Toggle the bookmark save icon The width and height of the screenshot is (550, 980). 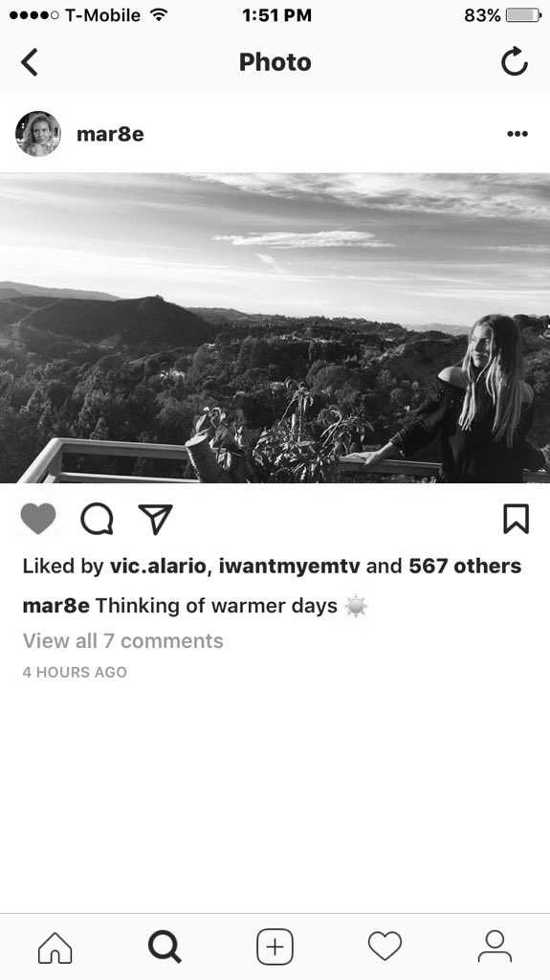(517, 519)
